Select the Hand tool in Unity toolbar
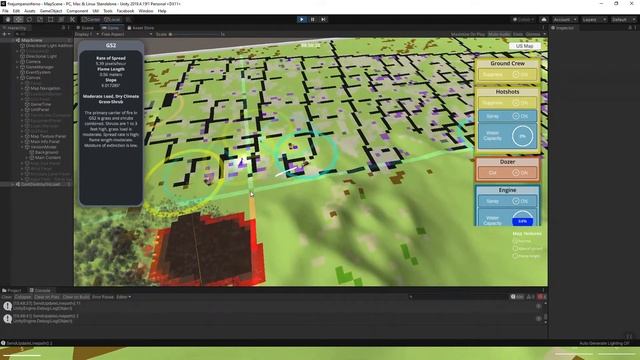Image resolution: width=640 pixels, height=360 pixels. click(x=8, y=19)
